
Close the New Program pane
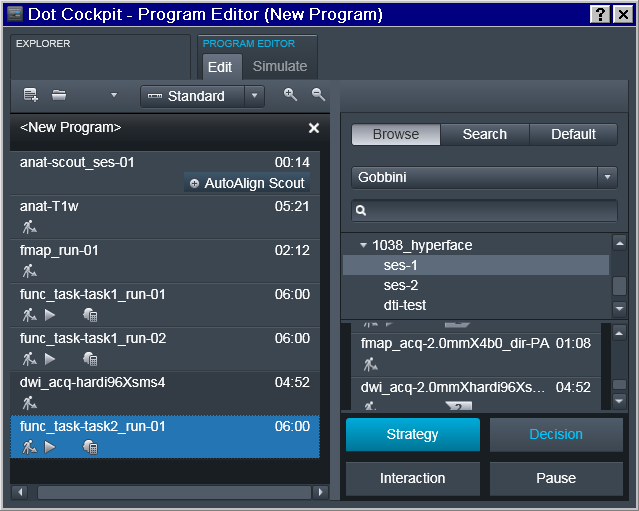coord(314,128)
